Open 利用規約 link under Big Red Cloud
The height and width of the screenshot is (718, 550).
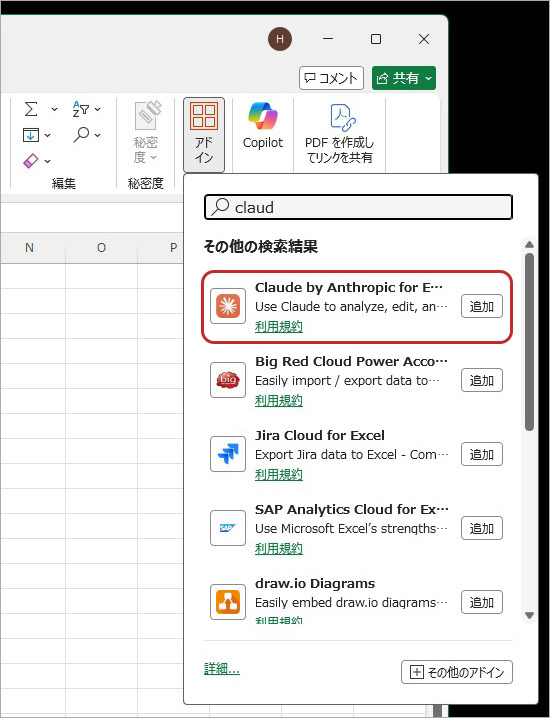(279, 401)
